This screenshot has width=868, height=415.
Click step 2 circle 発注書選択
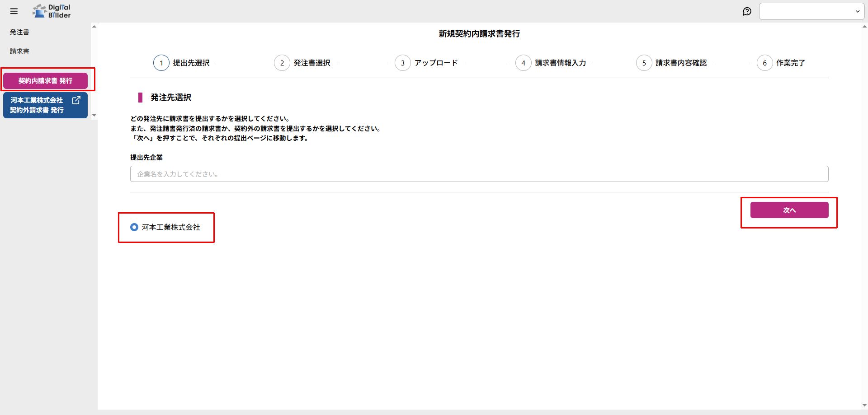click(282, 63)
